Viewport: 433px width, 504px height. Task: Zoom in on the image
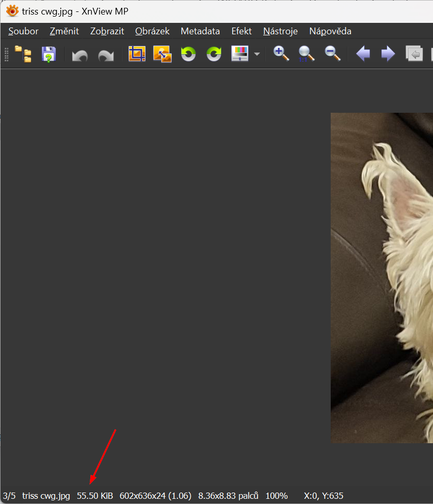(x=281, y=54)
